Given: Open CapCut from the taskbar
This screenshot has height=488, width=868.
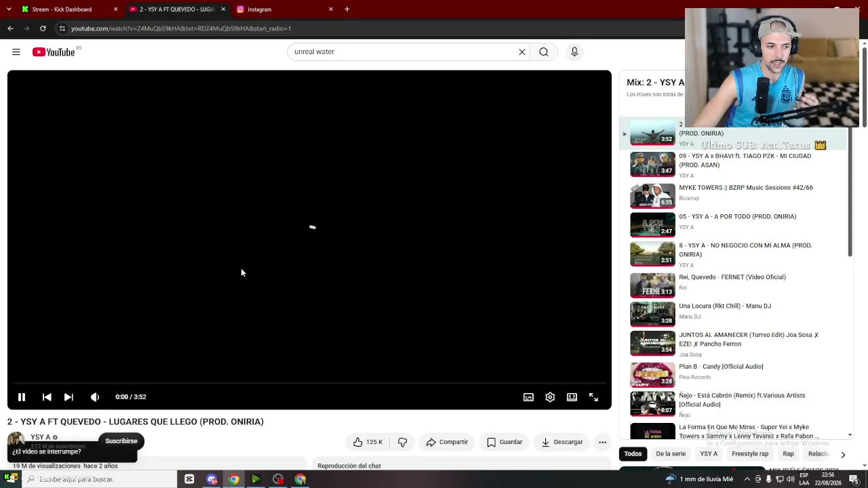Looking at the screenshot, I should coord(189,479).
